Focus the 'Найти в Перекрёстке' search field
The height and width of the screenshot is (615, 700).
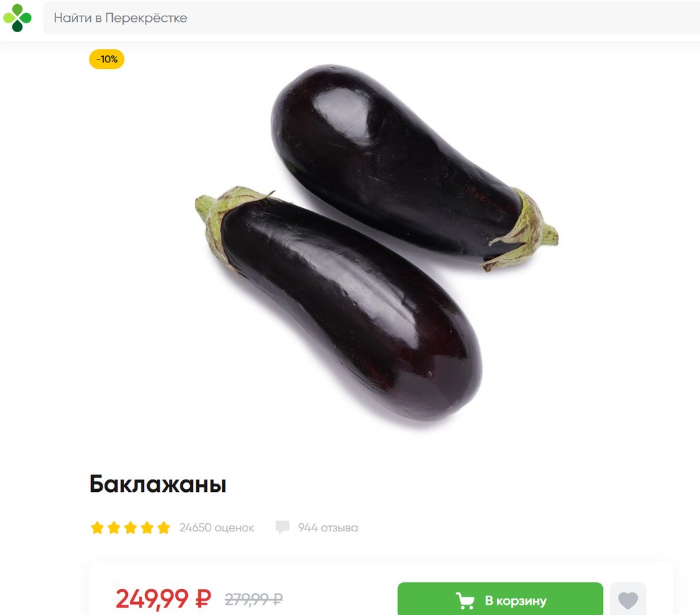(x=371, y=18)
